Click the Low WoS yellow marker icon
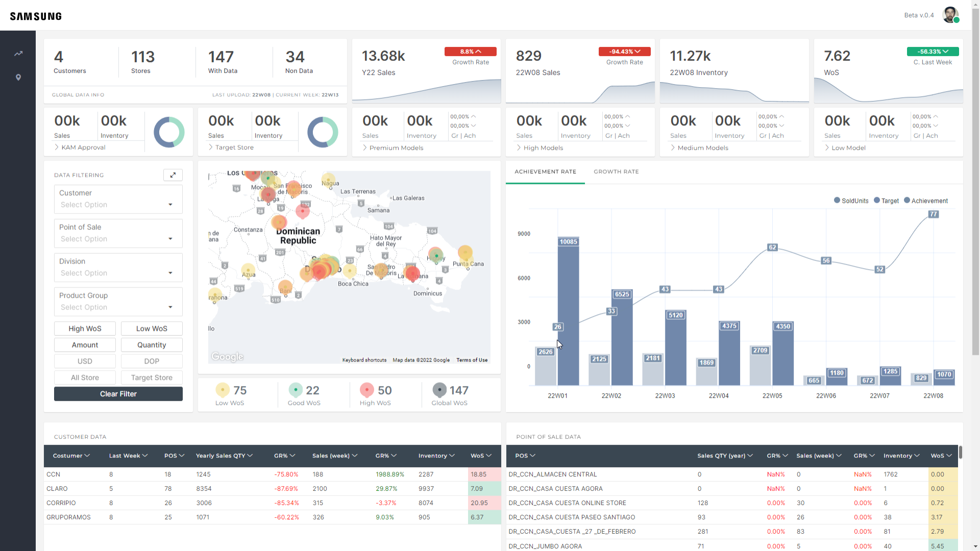Viewport: 980px width, 551px height. [x=223, y=390]
